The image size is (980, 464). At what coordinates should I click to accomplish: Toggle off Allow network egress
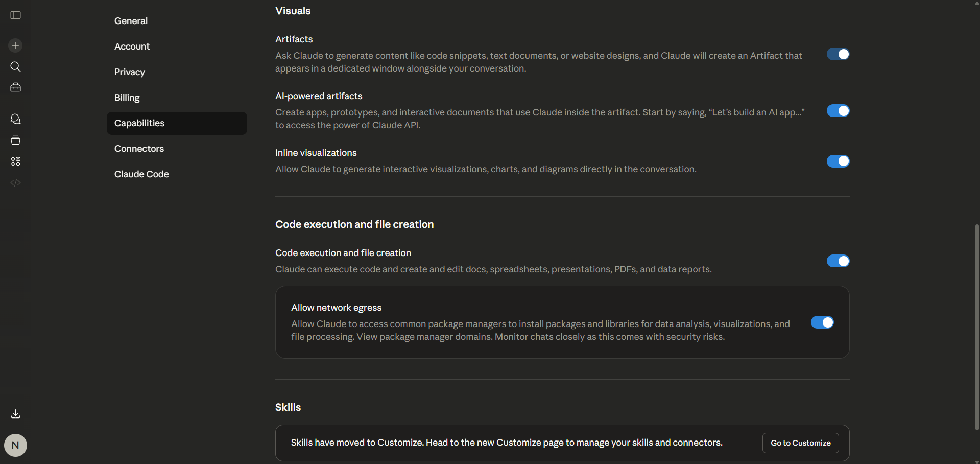coord(822,322)
